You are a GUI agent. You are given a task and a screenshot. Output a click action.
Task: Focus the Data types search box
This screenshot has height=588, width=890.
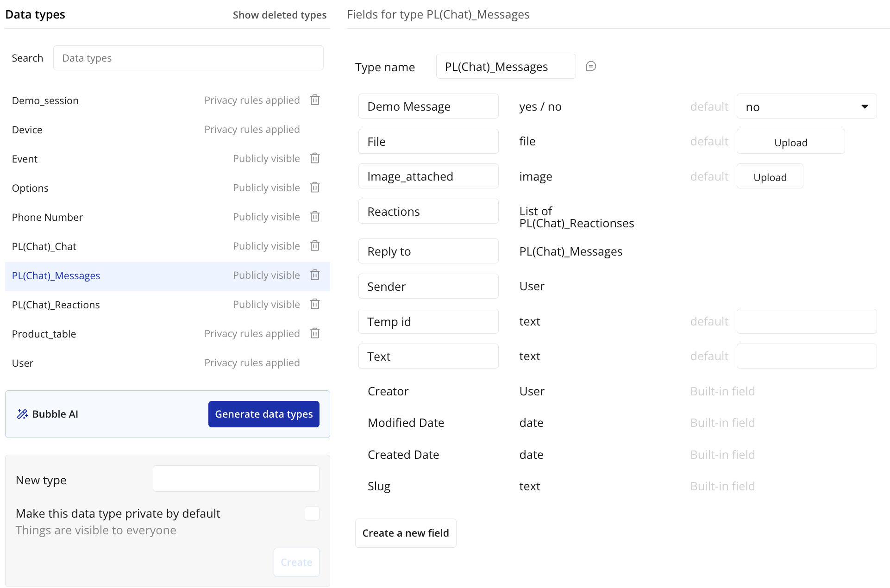(188, 58)
